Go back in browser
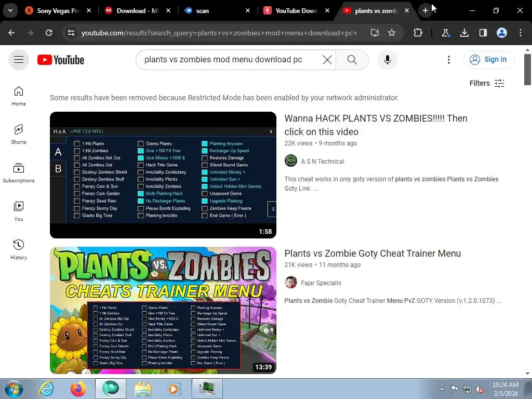The width and height of the screenshot is (532, 399). (11, 33)
